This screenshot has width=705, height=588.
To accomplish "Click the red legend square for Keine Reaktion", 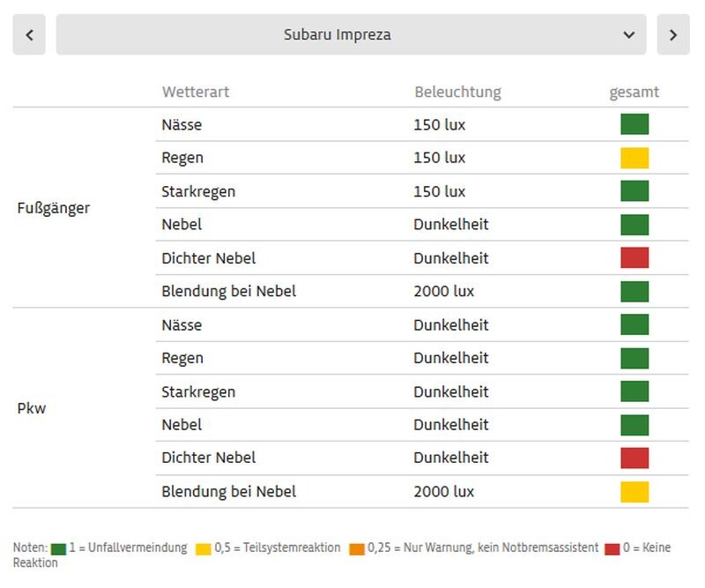I will click(x=612, y=549).
